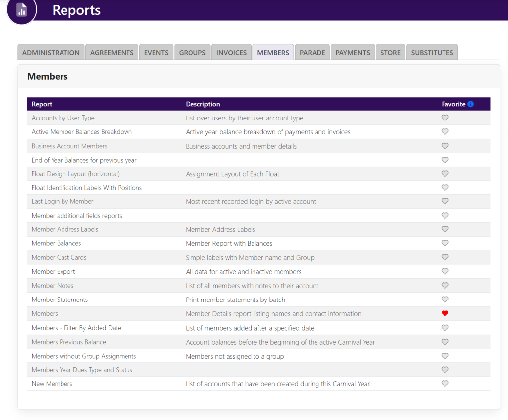Click the Favorite column info icon
Screen dimensions: 508x420
coord(470,104)
